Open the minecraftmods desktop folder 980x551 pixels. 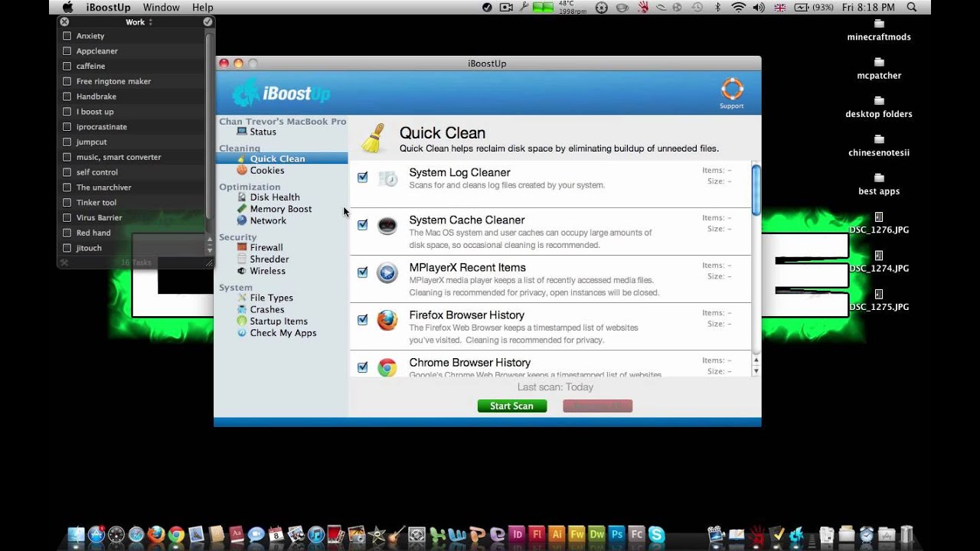pyautogui.click(x=879, y=30)
